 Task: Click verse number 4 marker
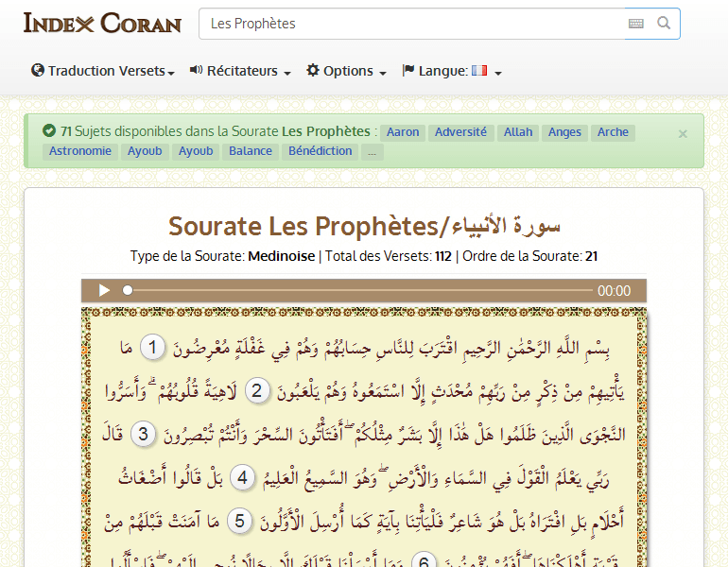(243, 478)
